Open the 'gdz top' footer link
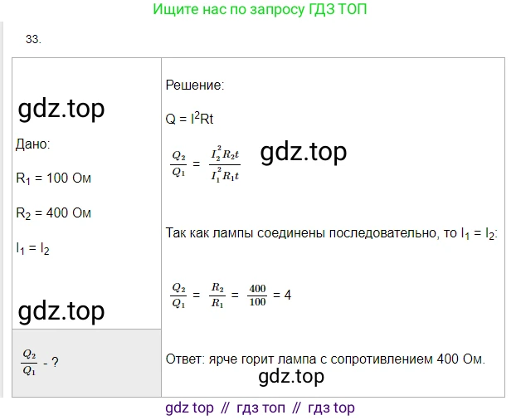The height and width of the screenshot is (420, 521). [x=189, y=408]
